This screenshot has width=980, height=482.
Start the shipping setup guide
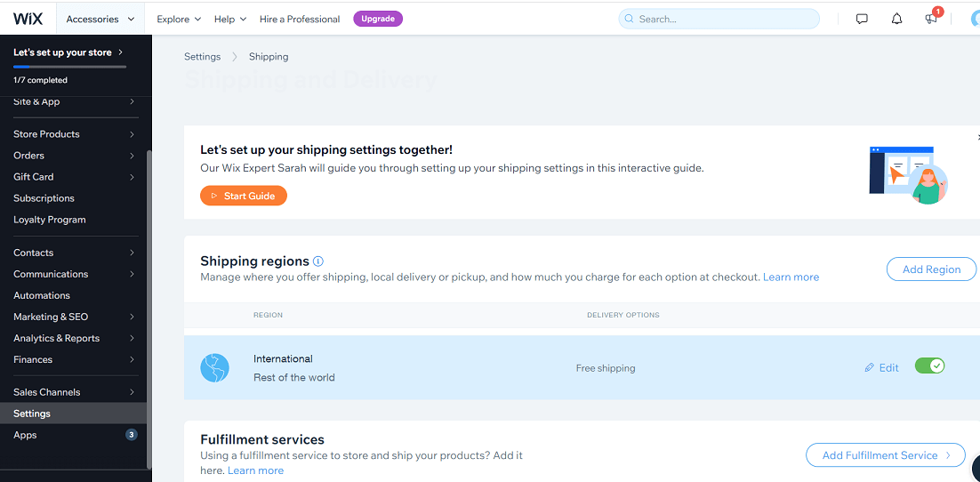pyautogui.click(x=244, y=196)
